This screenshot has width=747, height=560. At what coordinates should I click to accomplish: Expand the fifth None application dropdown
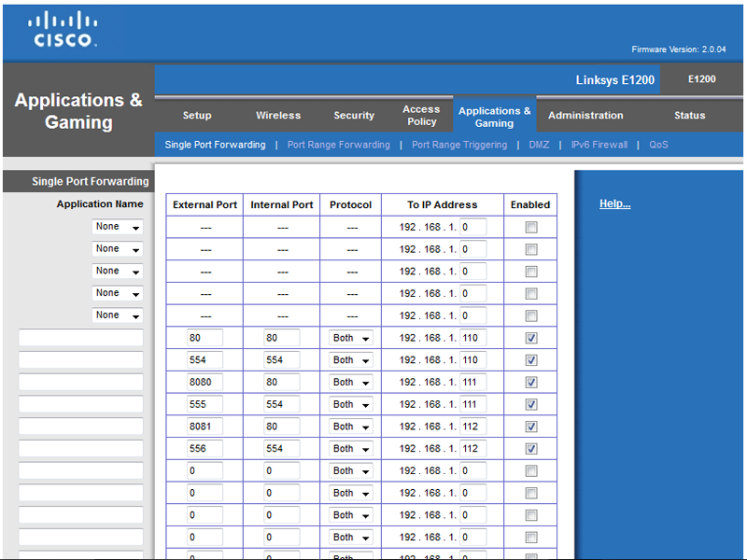click(x=118, y=315)
